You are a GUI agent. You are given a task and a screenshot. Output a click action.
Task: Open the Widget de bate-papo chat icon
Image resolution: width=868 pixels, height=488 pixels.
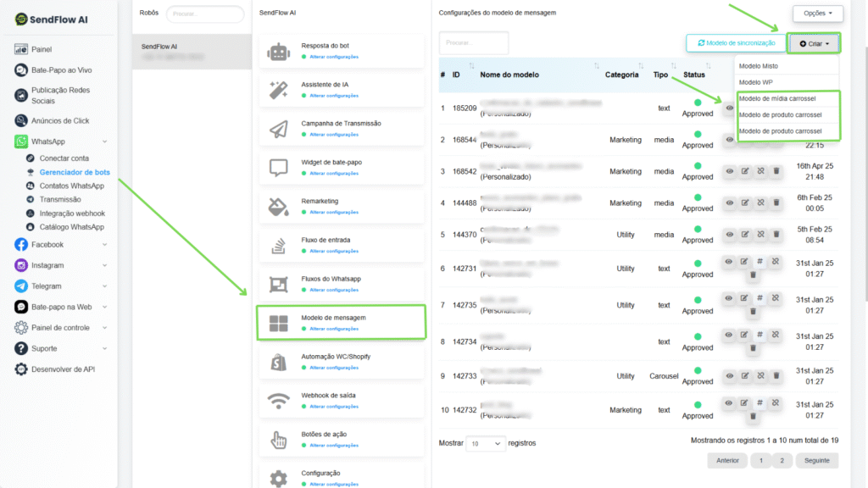coord(278,168)
